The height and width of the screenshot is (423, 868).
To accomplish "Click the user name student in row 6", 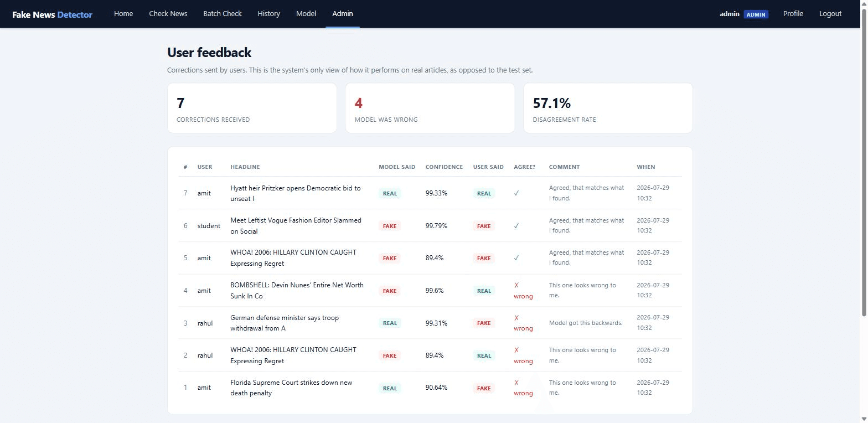I will click(209, 226).
